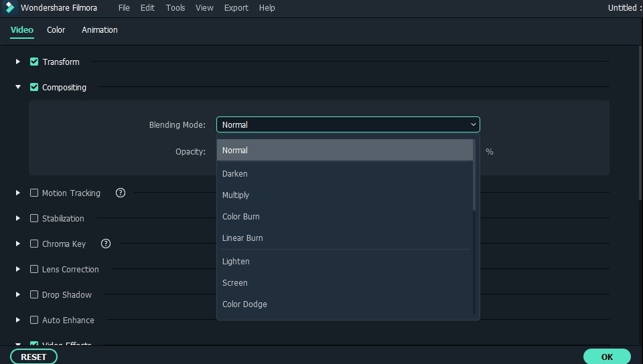Select Normal blending mode in list

[x=345, y=151]
